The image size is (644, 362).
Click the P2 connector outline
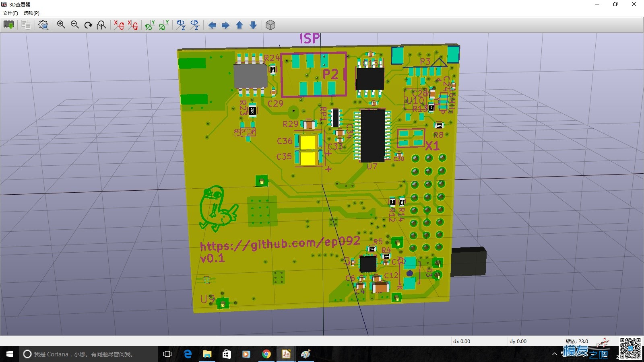(314, 74)
